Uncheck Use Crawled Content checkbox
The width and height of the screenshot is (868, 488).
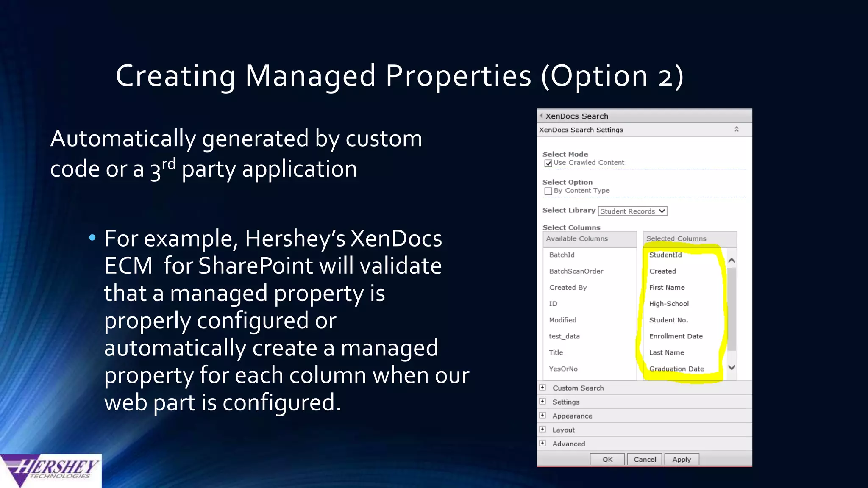[x=548, y=163]
